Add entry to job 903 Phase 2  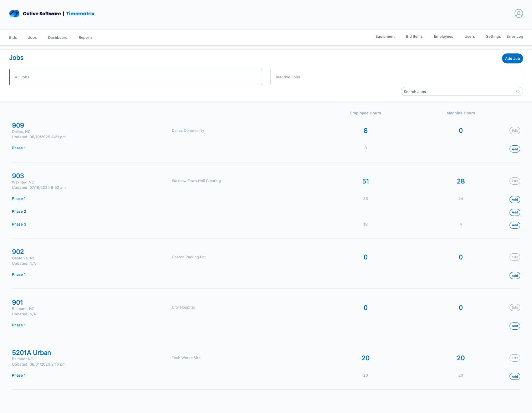tap(515, 212)
